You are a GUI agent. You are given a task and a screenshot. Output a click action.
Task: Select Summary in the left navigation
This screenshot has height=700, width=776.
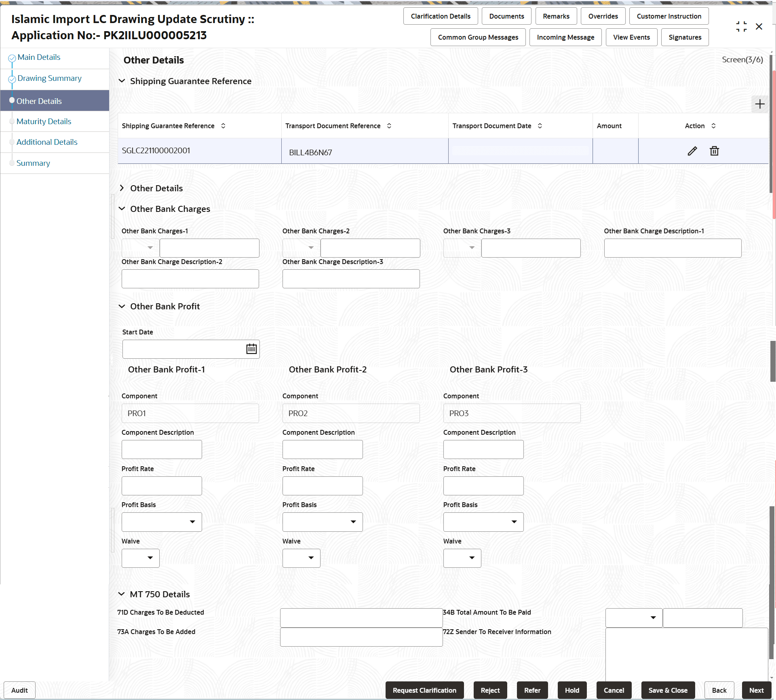[33, 163]
